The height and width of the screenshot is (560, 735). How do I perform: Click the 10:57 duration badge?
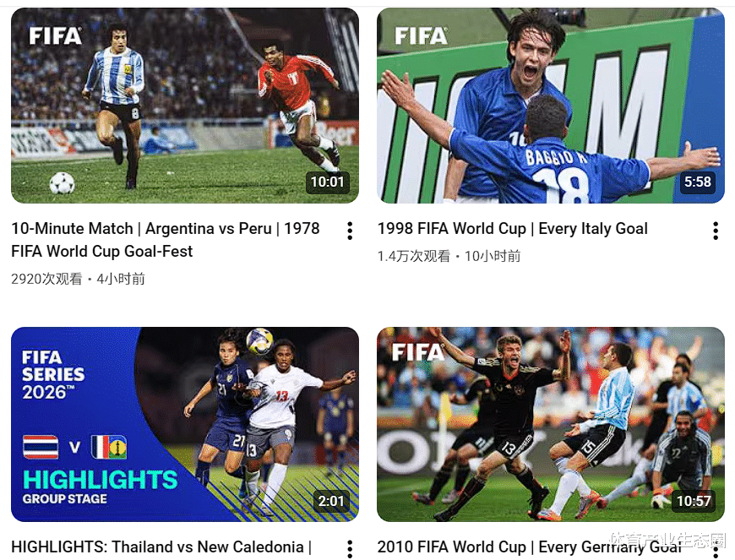coord(694,501)
